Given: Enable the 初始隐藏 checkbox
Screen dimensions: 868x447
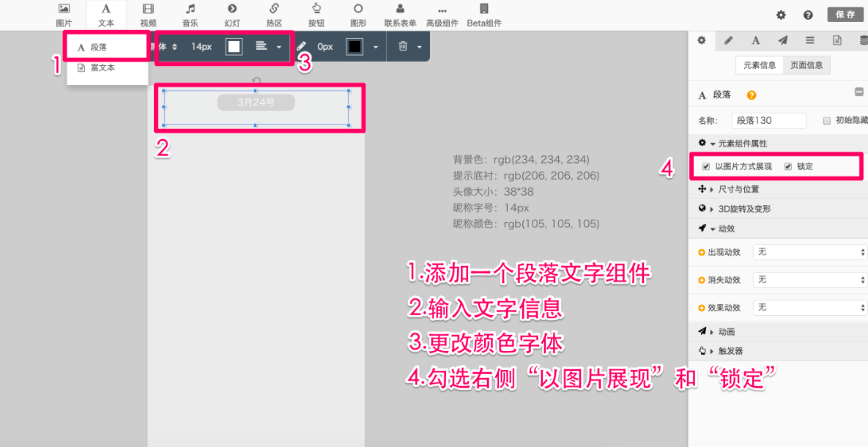Looking at the screenshot, I should (827, 121).
